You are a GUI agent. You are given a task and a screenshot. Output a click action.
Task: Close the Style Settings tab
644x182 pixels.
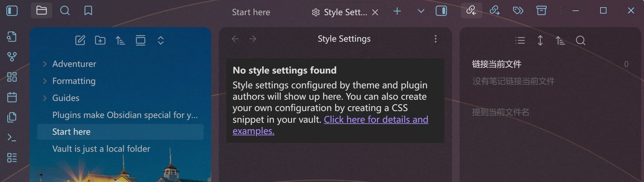[x=375, y=12]
